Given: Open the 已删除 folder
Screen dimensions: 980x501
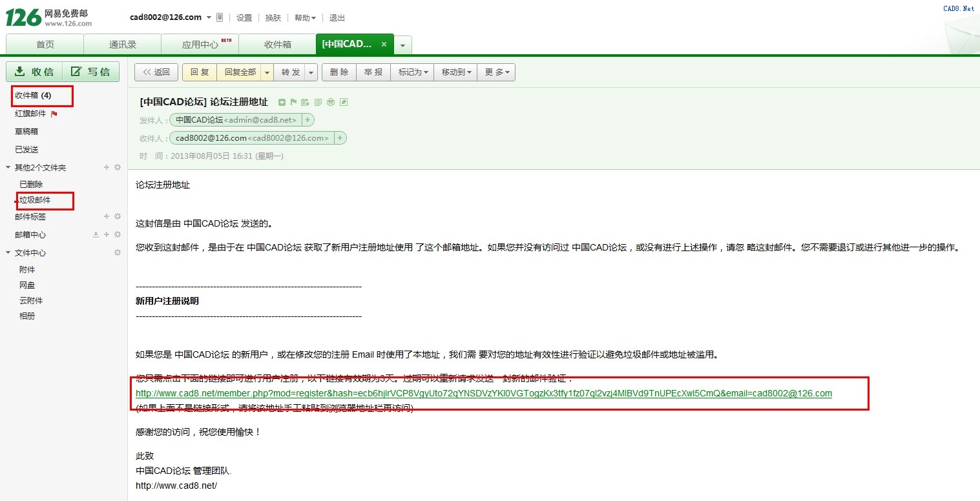Looking at the screenshot, I should (x=31, y=184).
